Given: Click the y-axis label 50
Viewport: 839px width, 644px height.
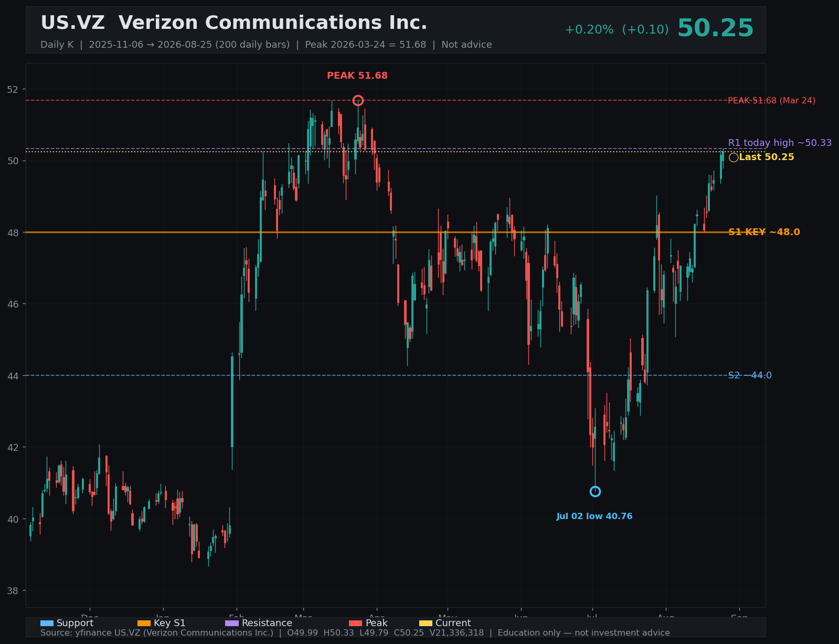Looking at the screenshot, I should [x=13, y=161].
